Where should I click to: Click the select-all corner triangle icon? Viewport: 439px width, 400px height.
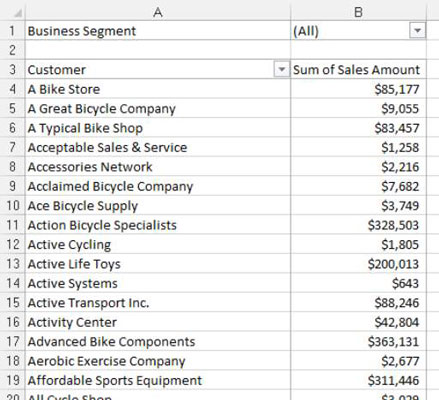tap(17, 13)
